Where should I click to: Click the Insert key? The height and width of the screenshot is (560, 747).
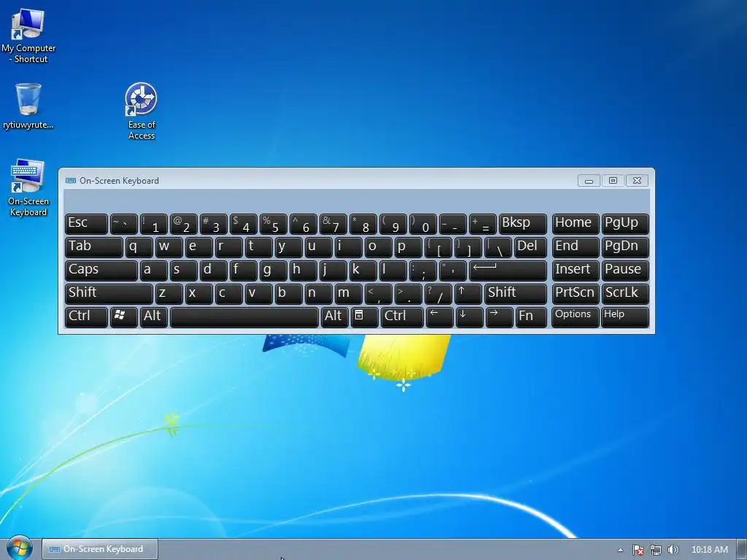(x=575, y=270)
